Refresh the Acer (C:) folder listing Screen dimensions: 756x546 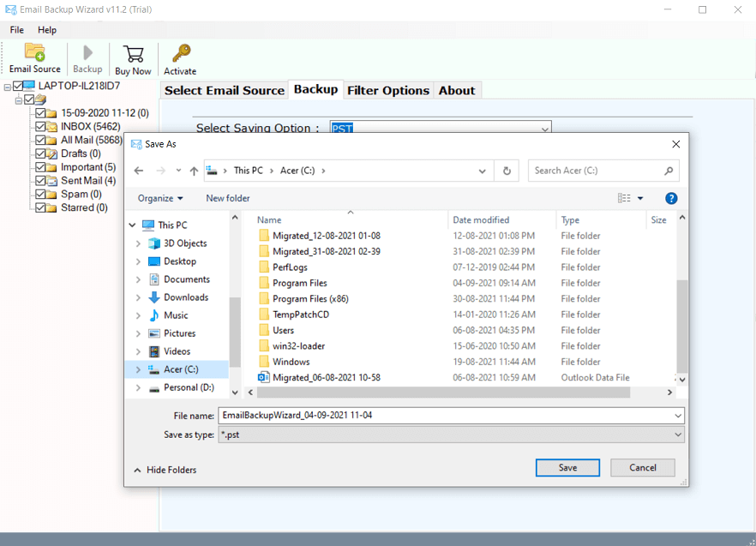pyautogui.click(x=507, y=171)
